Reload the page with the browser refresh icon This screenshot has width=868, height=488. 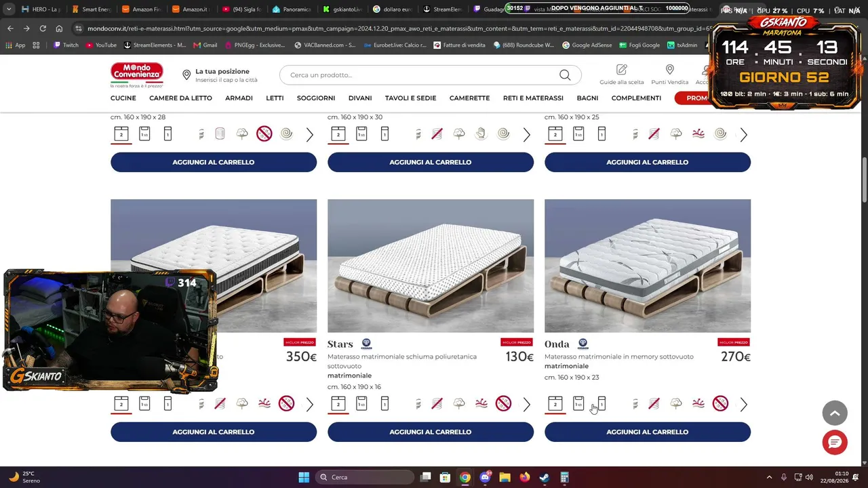(43, 28)
